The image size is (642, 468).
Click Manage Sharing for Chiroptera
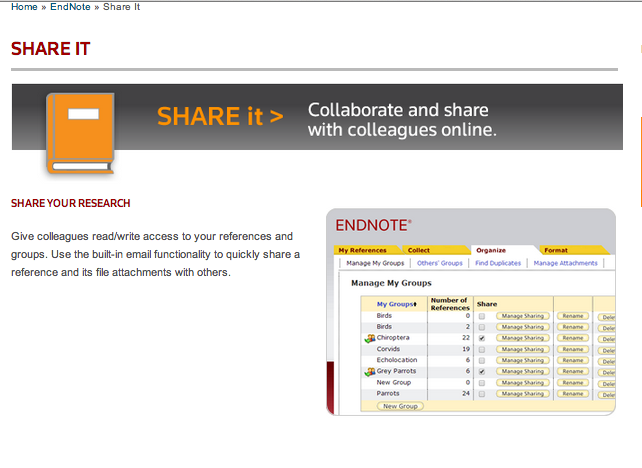click(x=523, y=338)
